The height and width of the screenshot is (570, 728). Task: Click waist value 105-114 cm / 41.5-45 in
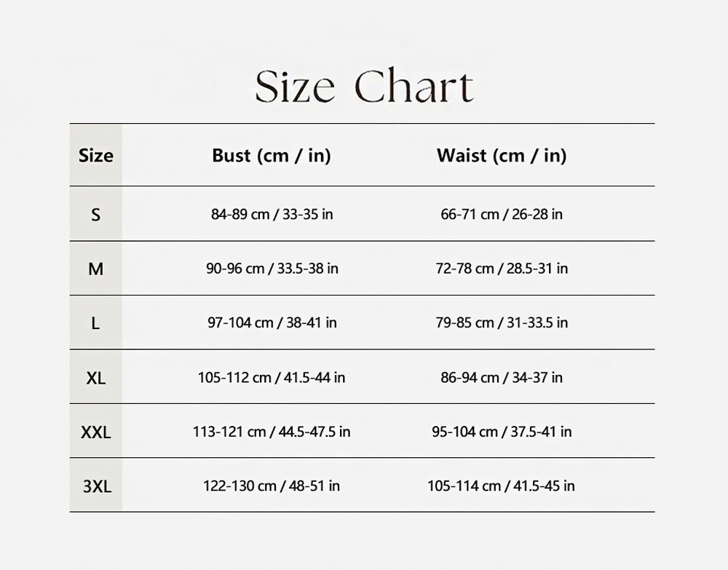pyautogui.click(x=502, y=486)
